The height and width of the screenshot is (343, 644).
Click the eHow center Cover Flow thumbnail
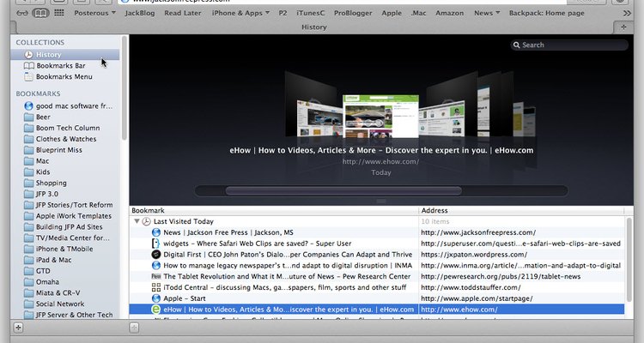[x=380, y=116]
